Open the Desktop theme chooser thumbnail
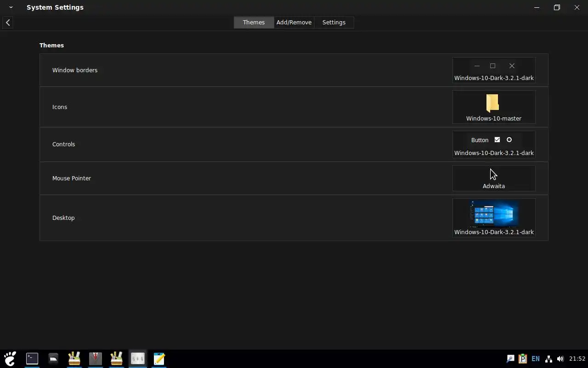The height and width of the screenshot is (368, 588). 494,218
